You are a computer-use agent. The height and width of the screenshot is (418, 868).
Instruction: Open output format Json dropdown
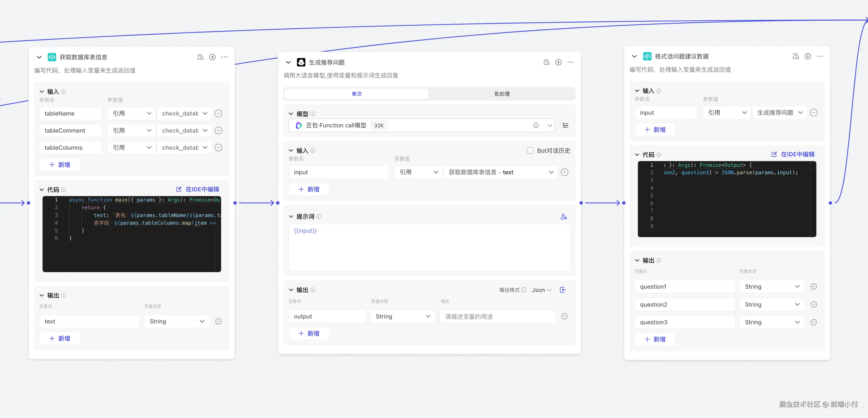coord(541,290)
